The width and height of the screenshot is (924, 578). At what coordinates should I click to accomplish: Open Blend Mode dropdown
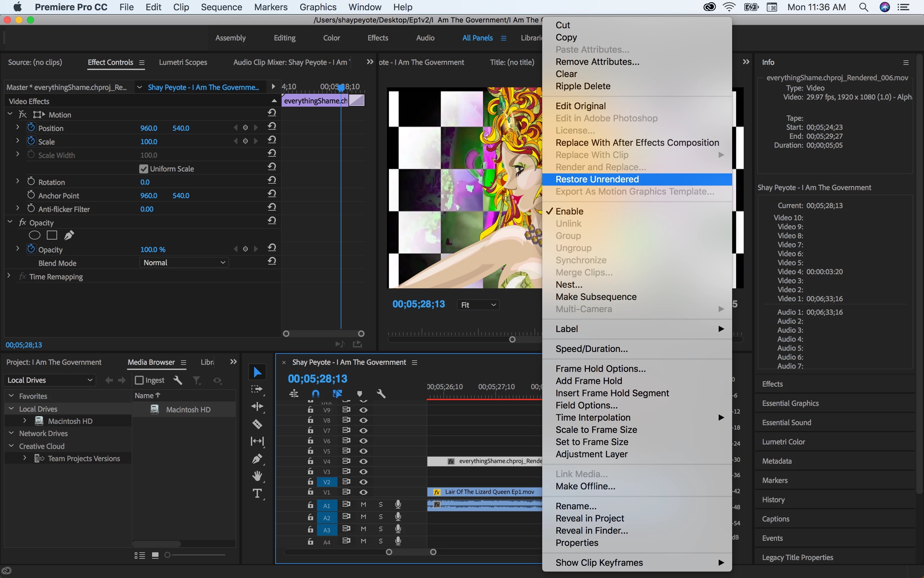pyautogui.click(x=184, y=263)
